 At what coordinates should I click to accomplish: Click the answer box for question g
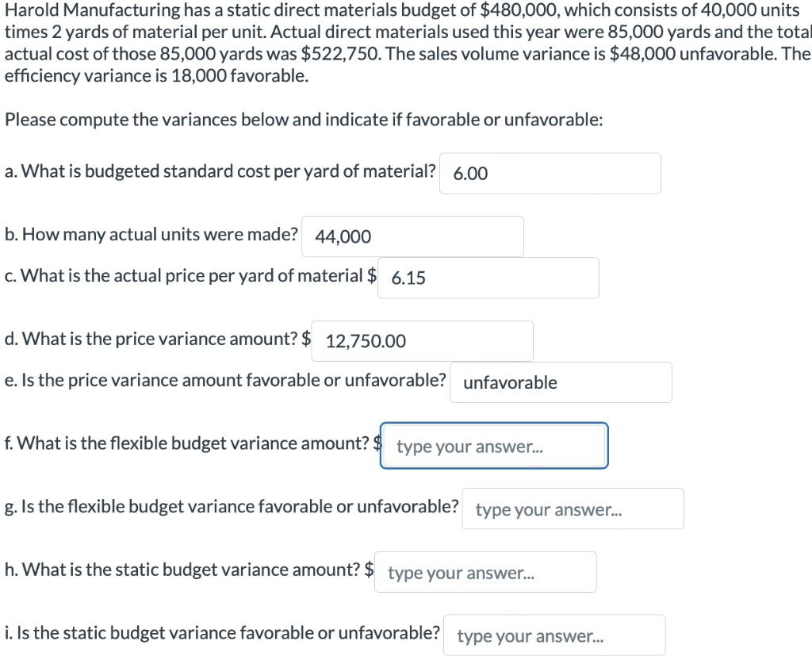point(573,509)
